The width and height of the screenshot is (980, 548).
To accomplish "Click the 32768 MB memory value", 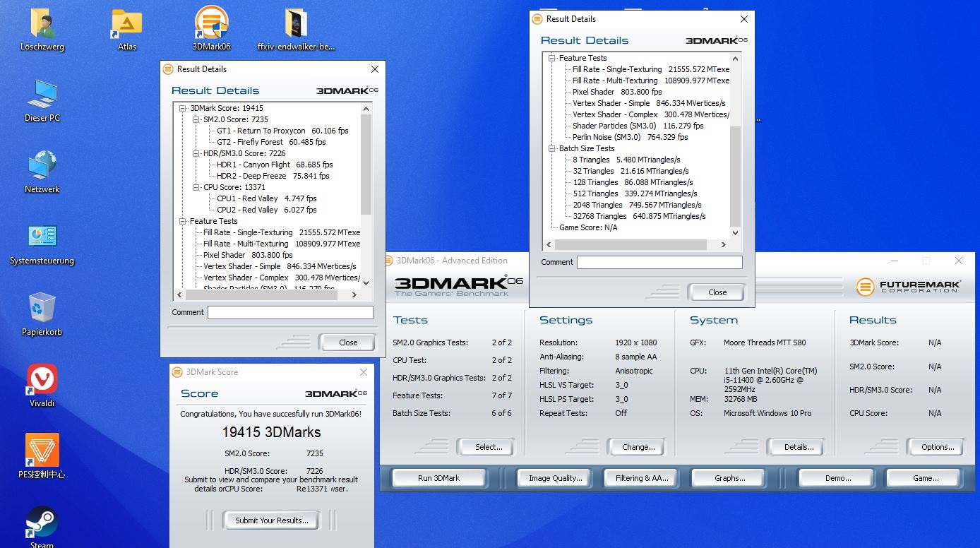I will (742, 399).
